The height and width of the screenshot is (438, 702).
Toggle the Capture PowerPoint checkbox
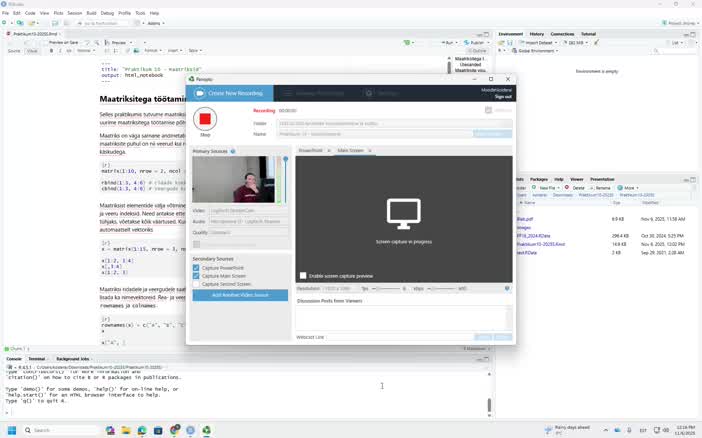pyautogui.click(x=196, y=268)
